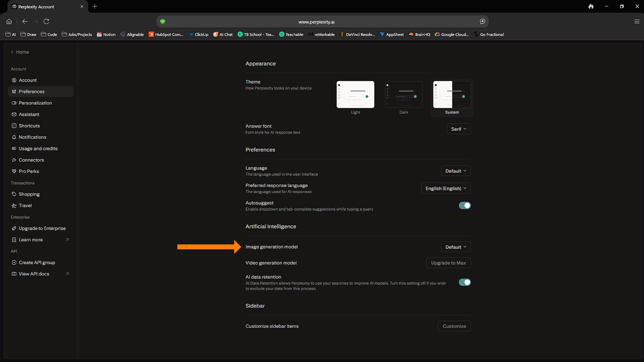Open Shortcuts settings

point(29,125)
